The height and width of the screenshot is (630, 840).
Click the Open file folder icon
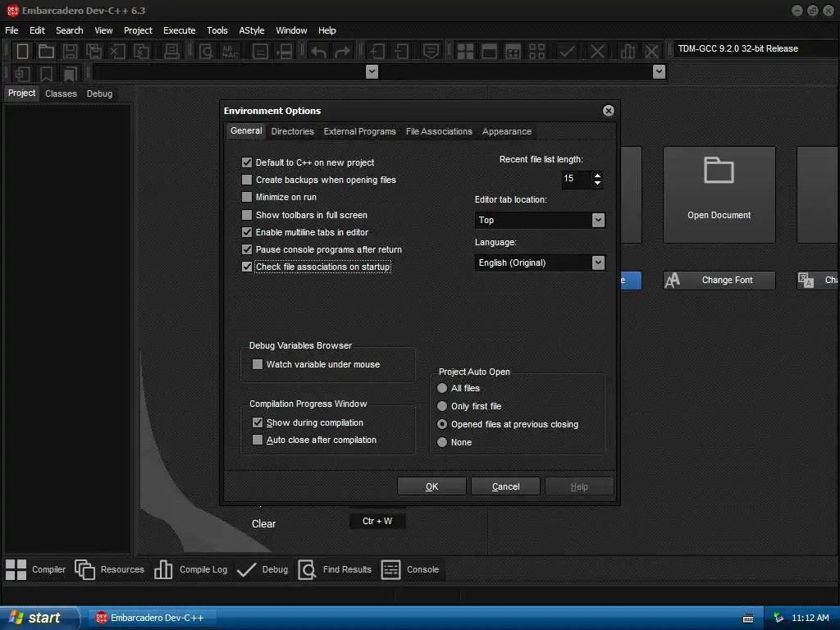click(46, 52)
